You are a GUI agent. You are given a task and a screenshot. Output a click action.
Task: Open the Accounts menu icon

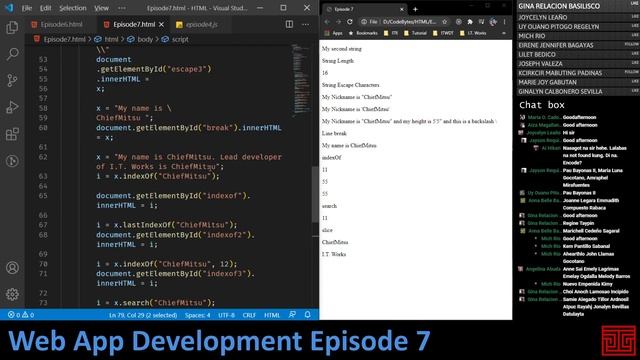click(x=12, y=268)
